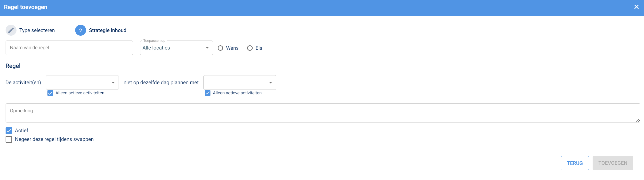Image resolution: width=644 pixels, height=180 pixels.
Task: Click the Regel toevoegen dialog title
Action: point(25,7)
